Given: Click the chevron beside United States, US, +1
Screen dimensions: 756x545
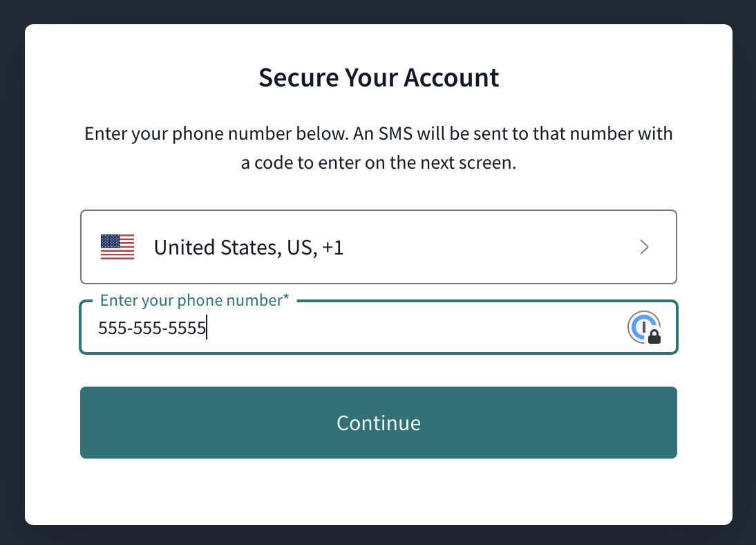Looking at the screenshot, I should (x=644, y=247).
